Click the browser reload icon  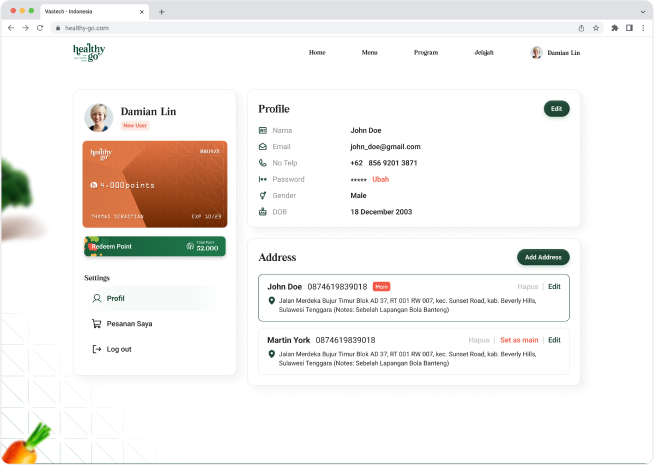(x=40, y=28)
